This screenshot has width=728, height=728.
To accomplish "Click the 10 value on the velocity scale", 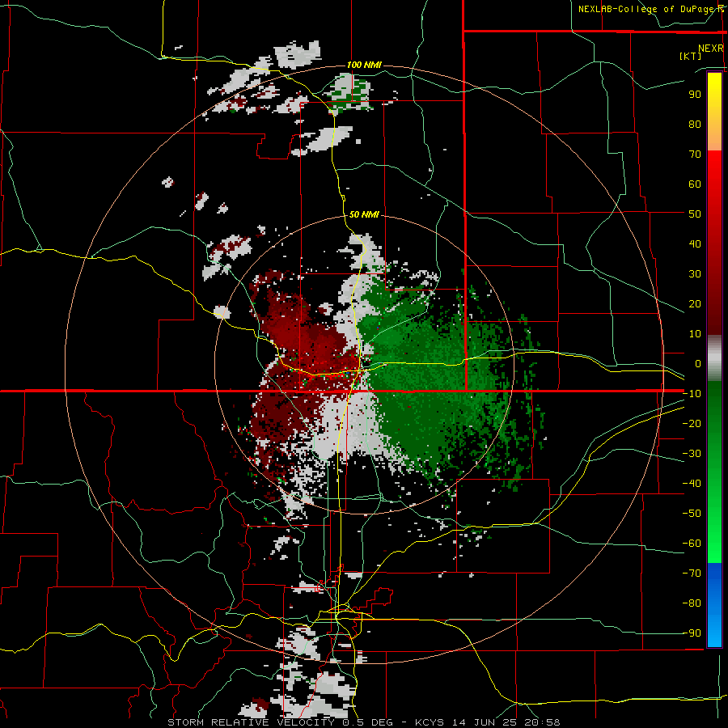I will (695, 334).
